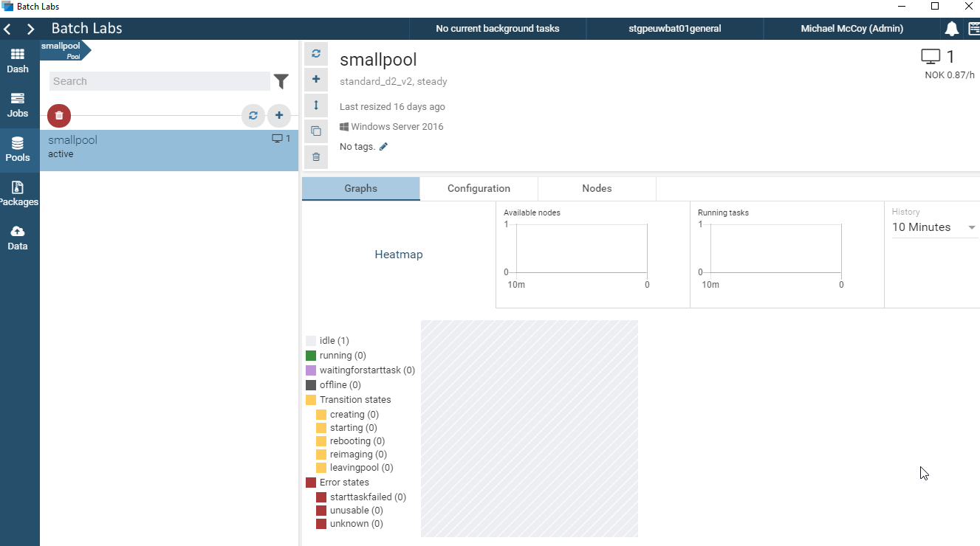
Task: Edit tags for smallpool
Action: (x=382, y=146)
